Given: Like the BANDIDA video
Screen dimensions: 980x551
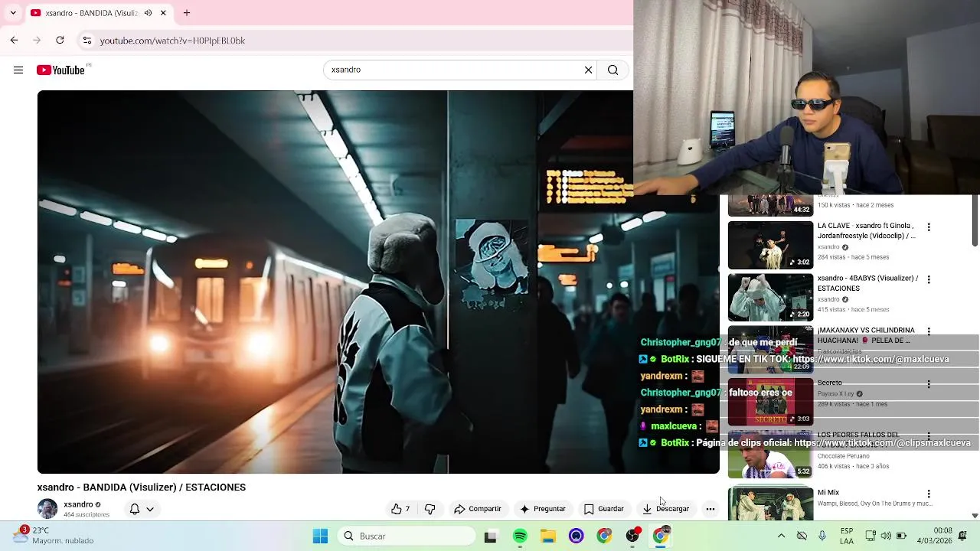Looking at the screenshot, I should [401, 509].
